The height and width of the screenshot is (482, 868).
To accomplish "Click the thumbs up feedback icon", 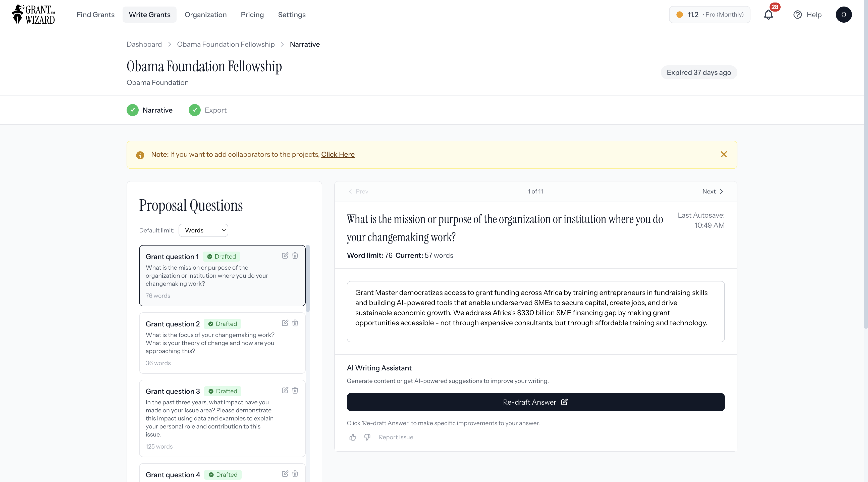I will pos(352,437).
